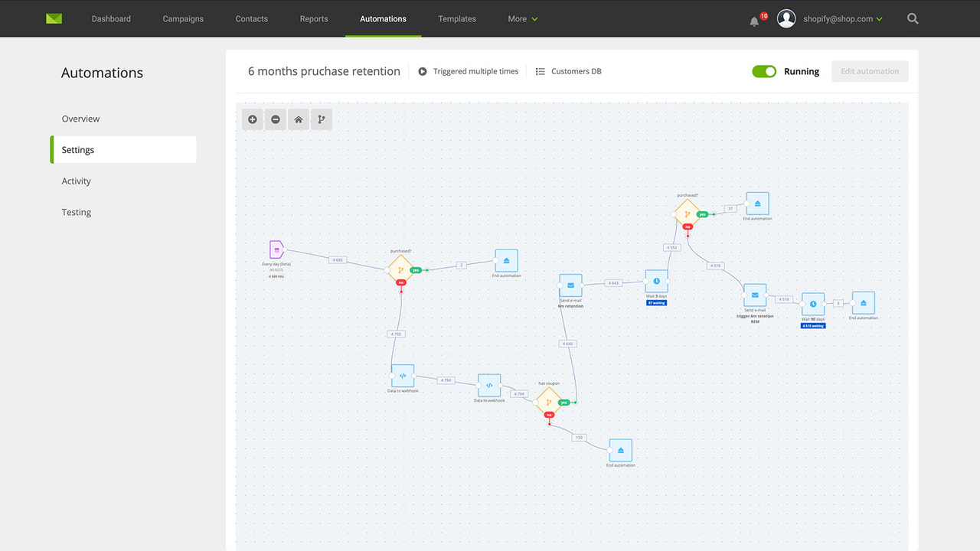Click the zoom in plus icon

coord(252,119)
